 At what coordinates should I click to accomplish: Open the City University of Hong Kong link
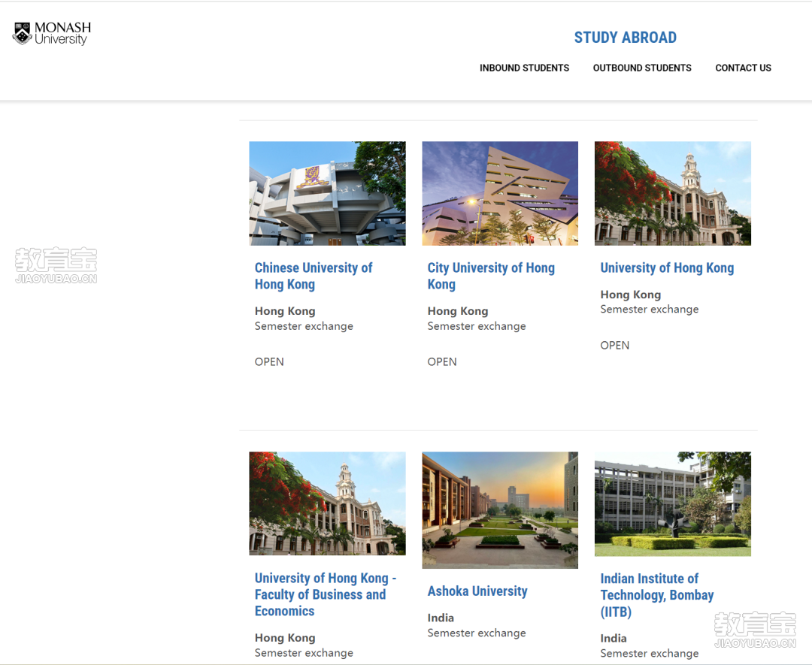[491, 276]
